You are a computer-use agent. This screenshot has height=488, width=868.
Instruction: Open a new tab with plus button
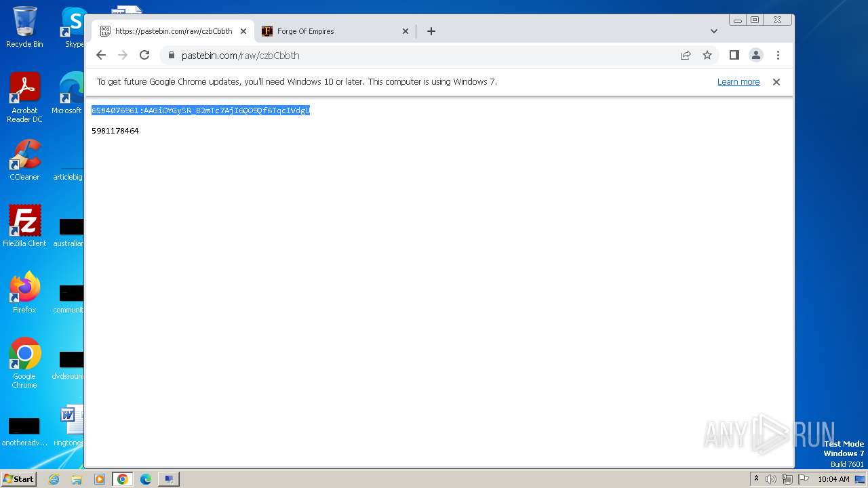pyautogui.click(x=431, y=31)
